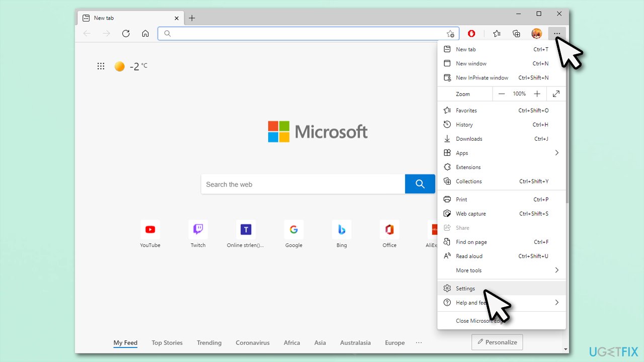Increase zoom with the plus control
Image resolution: width=644 pixels, height=362 pixels.
tap(537, 94)
